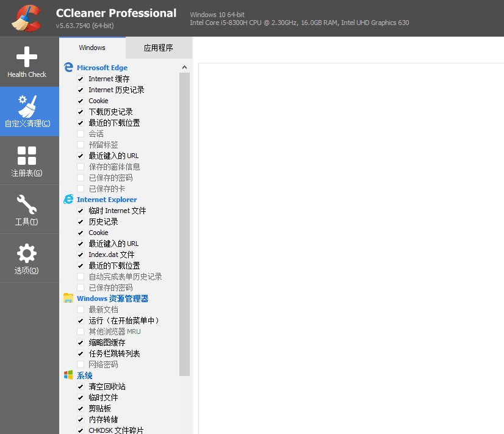Enable the 预留标签 checkbox
The image size is (504, 434).
click(x=81, y=145)
